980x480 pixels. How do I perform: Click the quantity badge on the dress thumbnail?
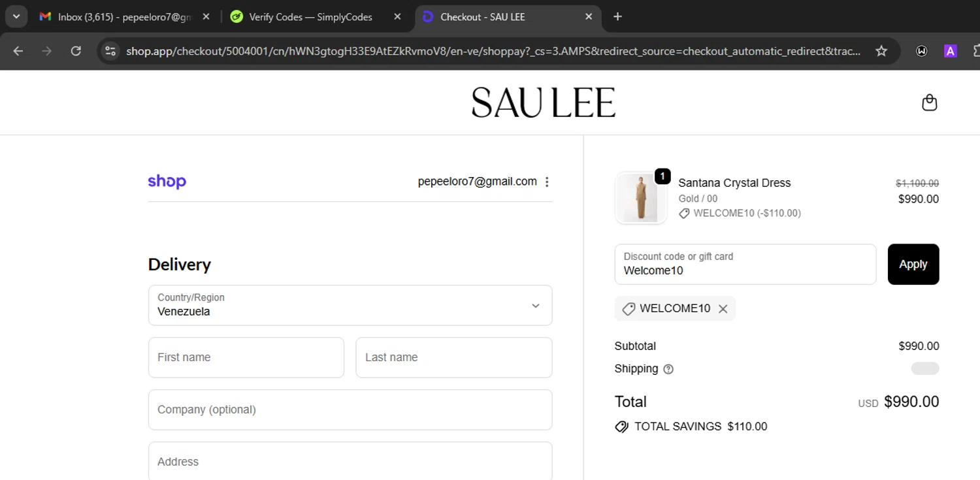(x=662, y=176)
